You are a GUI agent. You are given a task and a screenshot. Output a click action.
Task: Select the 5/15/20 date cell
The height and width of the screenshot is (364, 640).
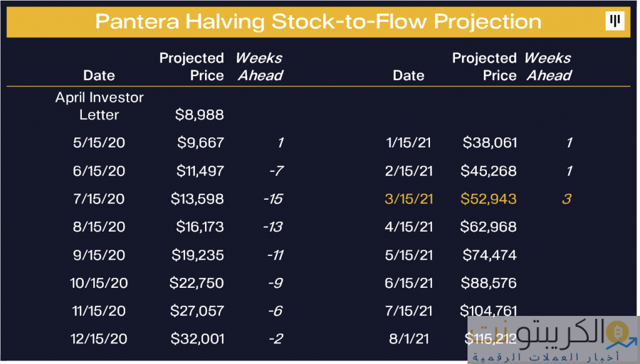(99, 143)
